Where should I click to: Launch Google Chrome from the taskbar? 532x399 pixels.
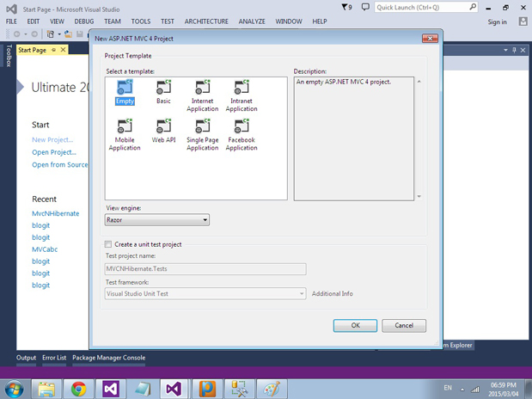point(79,389)
